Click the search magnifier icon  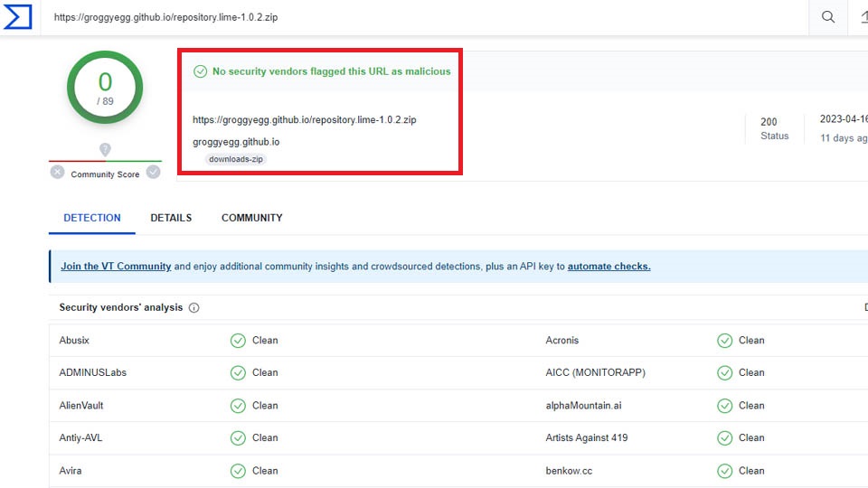[828, 16]
